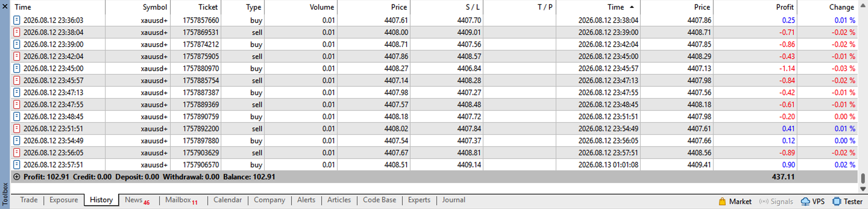Click buy order icon for ticket 1757880970
Viewport: 868px width, 209px height.
pos(17,69)
